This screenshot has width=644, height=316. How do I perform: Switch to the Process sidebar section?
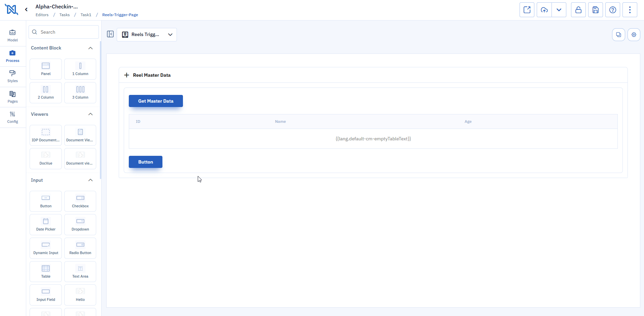(x=12, y=56)
